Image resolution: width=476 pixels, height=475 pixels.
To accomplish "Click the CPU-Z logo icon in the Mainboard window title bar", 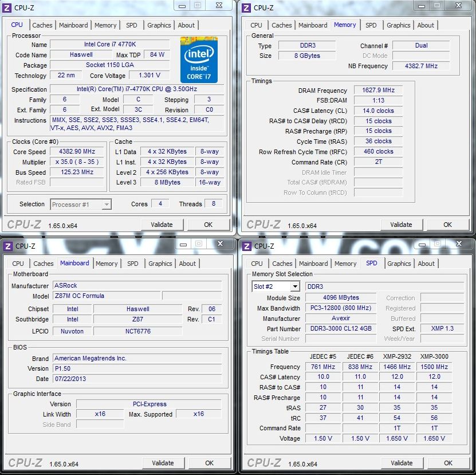I will point(7,246).
